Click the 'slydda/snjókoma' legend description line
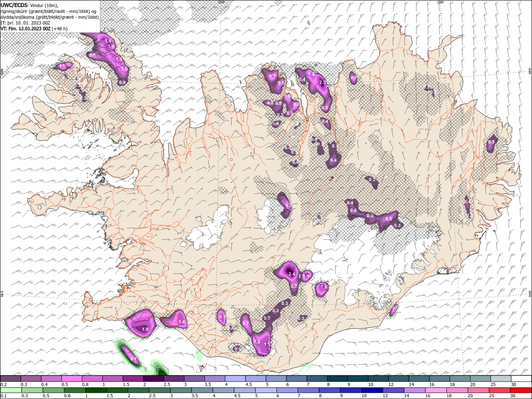 click(x=49, y=17)
